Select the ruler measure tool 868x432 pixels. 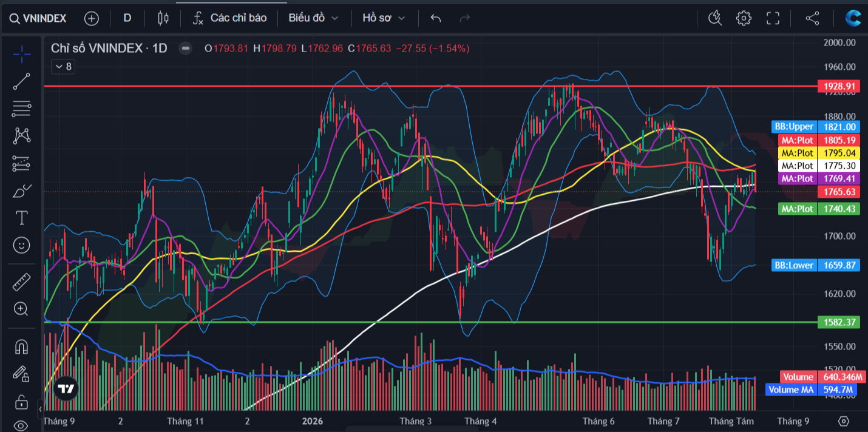22,282
